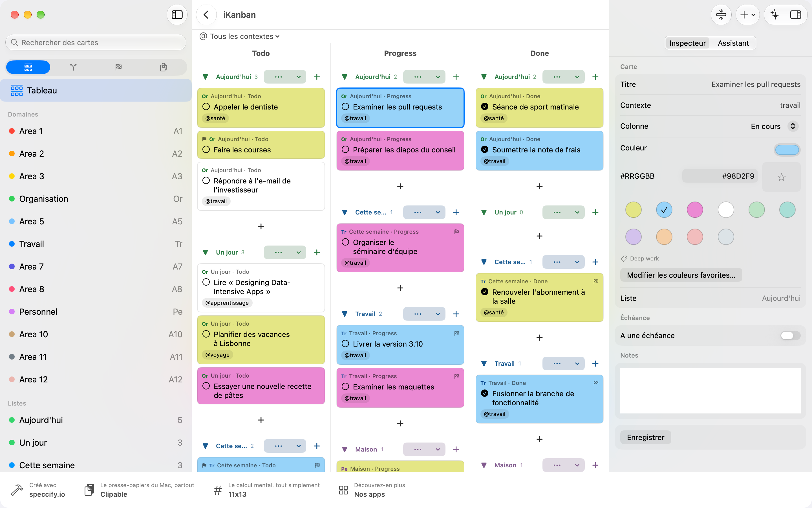Open the Aujourd'hui list in sidebar
This screenshot has height=508, width=812.
pyautogui.click(x=96, y=420)
